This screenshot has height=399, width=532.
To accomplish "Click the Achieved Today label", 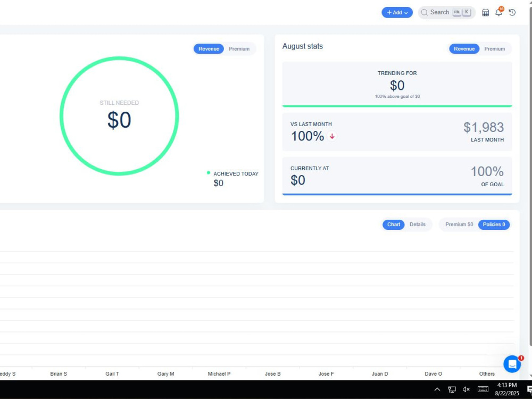I will pos(236,174).
